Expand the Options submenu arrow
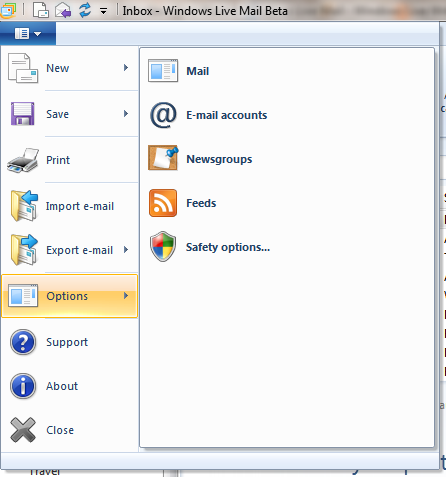 (x=126, y=296)
